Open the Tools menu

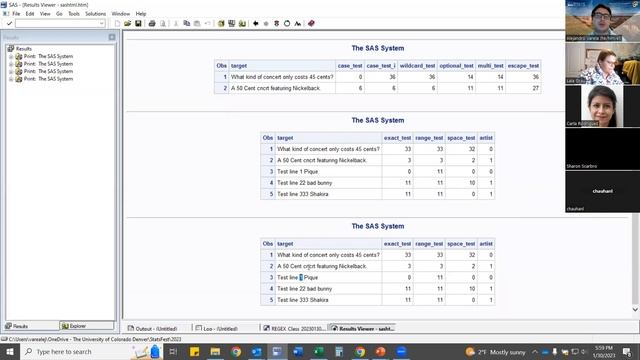74,14
